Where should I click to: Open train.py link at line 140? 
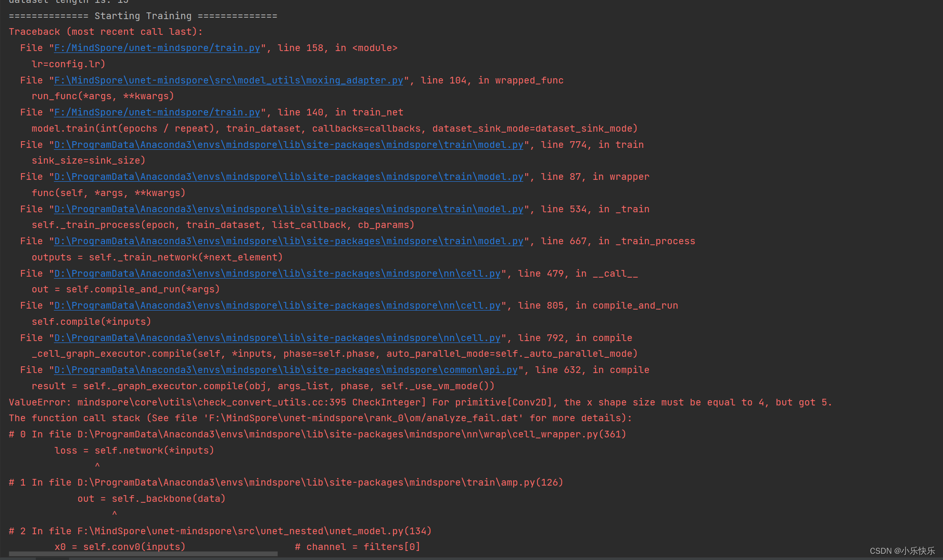[x=157, y=113]
